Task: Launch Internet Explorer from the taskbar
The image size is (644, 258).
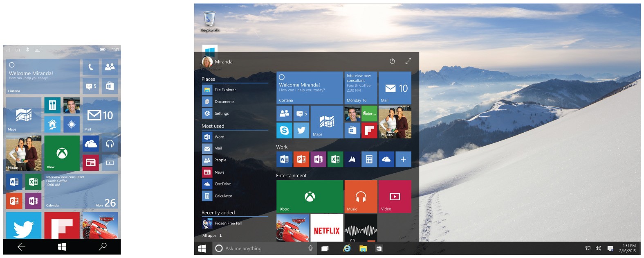Action: [347, 248]
